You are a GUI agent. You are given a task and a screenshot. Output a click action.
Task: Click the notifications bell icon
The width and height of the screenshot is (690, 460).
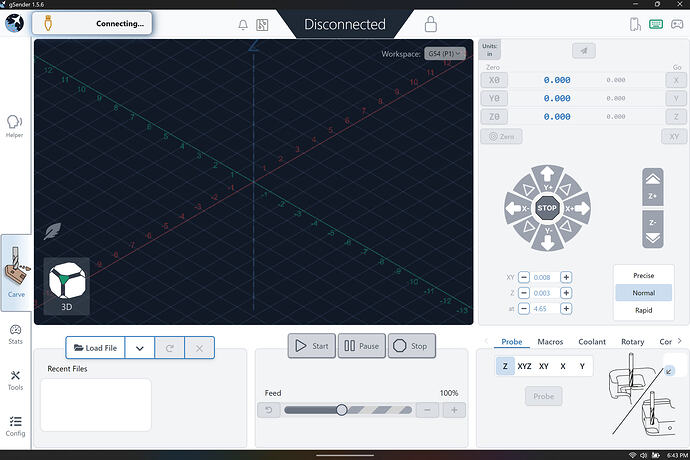(242, 24)
